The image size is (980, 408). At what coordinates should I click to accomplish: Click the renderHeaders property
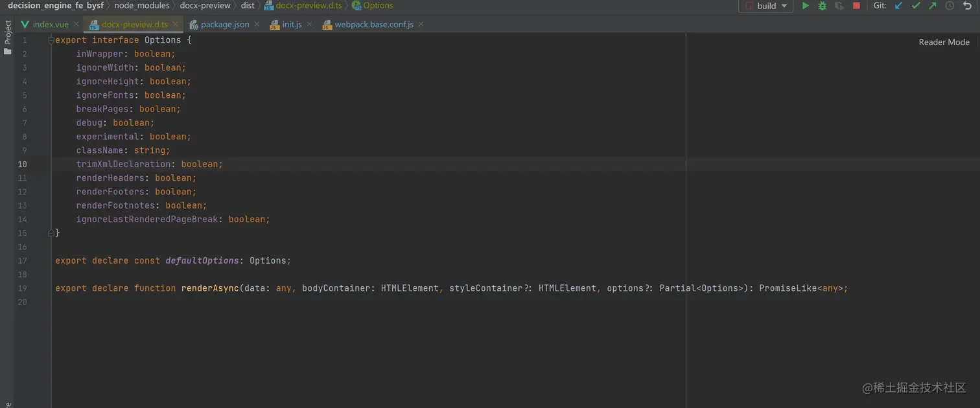[110, 178]
